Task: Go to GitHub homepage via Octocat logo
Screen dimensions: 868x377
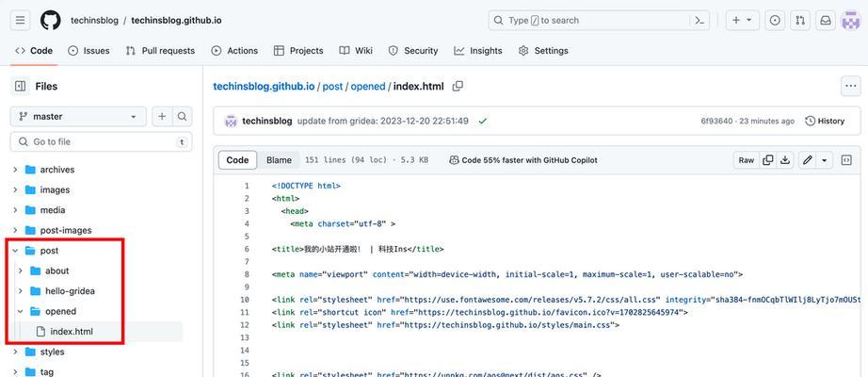Action: tap(51, 21)
